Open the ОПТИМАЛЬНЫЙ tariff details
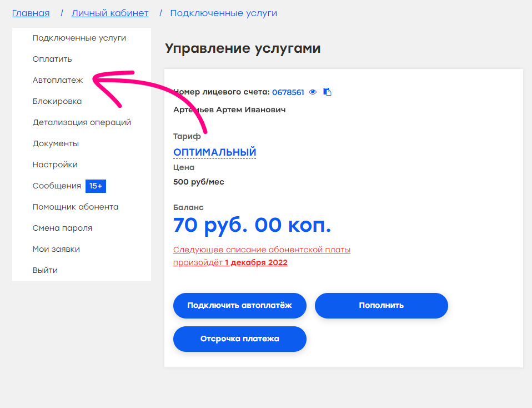The height and width of the screenshot is (408, 532). (214, 152)
